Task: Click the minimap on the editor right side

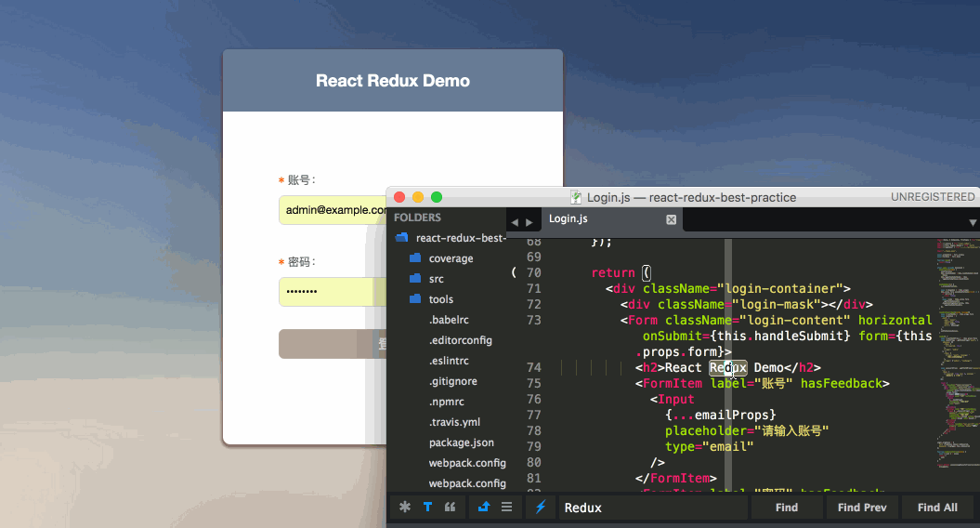Action: pos(957,353)
